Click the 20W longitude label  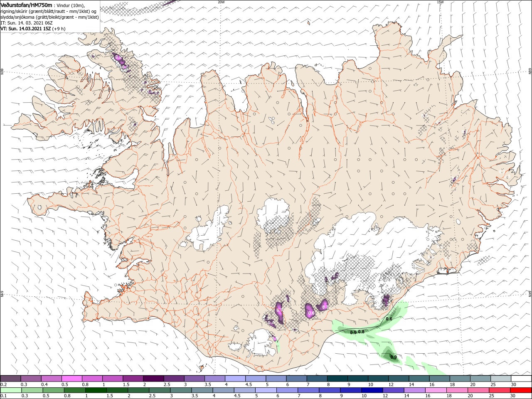click(x=221, y=2)
